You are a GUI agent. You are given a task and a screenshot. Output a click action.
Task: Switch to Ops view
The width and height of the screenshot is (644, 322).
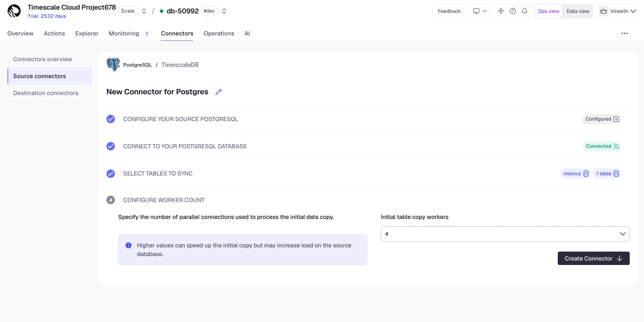pyautogui.click(x=548, y=11)
